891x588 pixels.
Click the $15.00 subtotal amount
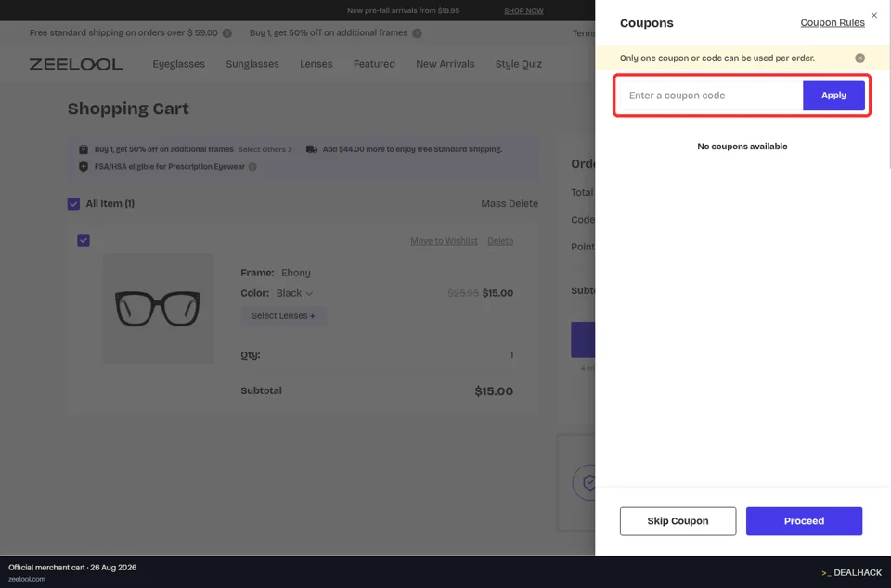click(494, 391)
